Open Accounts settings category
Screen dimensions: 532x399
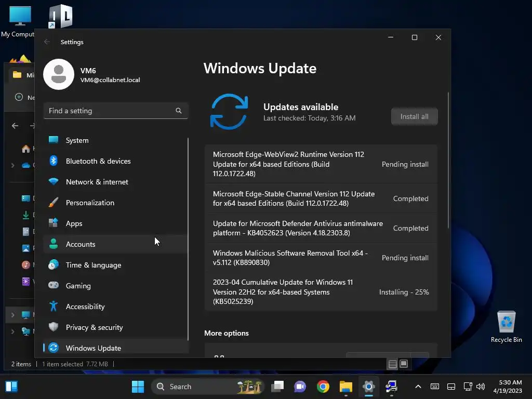115,244
